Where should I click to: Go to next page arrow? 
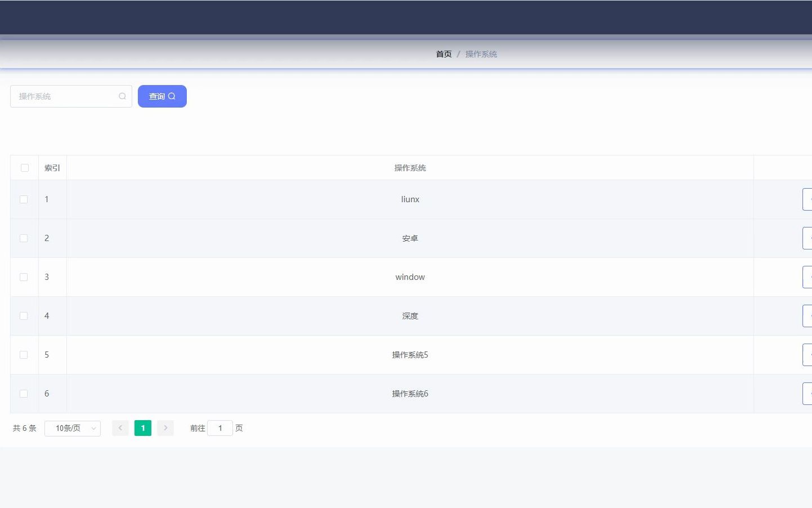point(165,428)
